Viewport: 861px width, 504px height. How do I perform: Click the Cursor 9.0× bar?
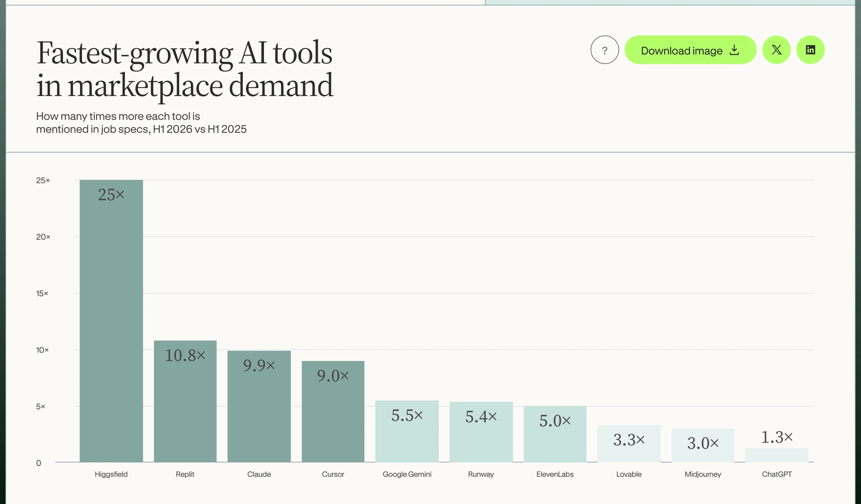[x=333, y=411]
